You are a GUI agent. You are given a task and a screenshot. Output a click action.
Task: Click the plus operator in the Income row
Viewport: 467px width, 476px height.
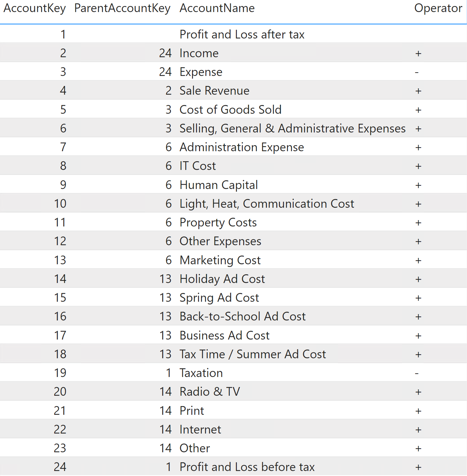pos(418,54)
